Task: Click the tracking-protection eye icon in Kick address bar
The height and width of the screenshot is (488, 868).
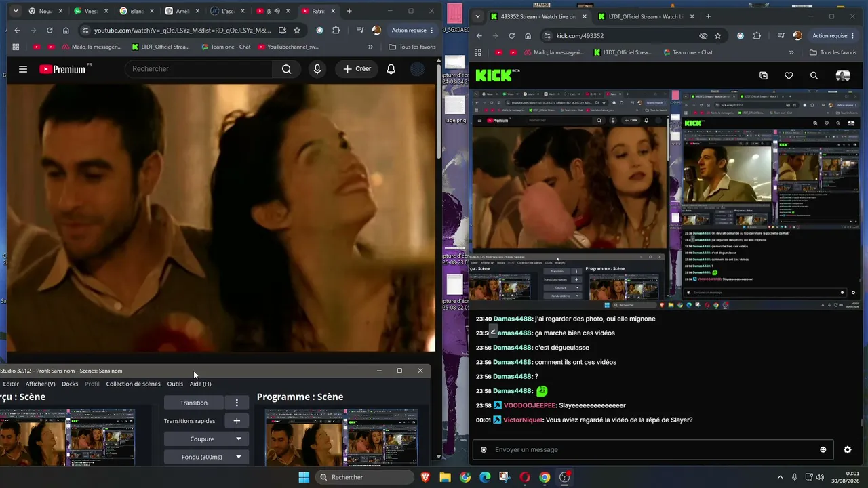Action: (703, 36)
